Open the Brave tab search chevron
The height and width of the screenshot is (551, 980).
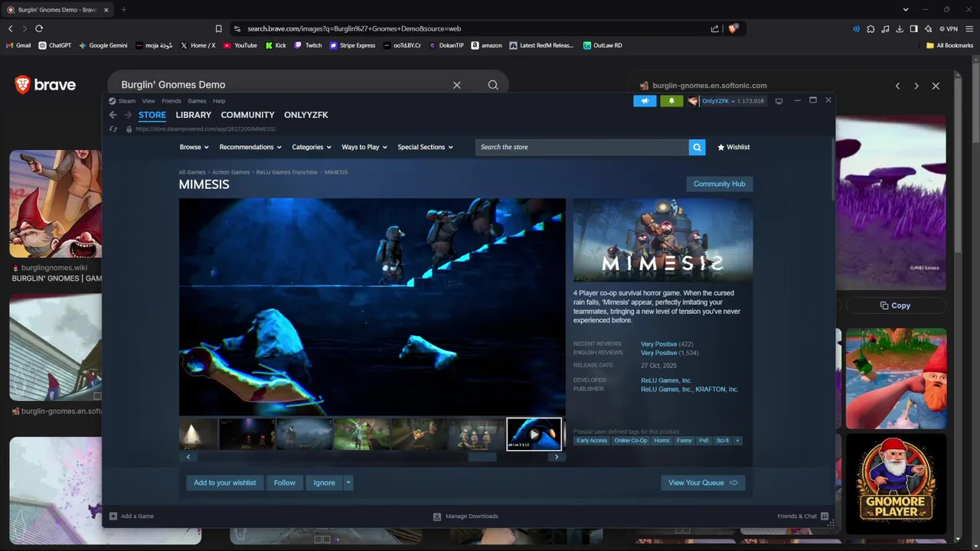pos(906,9)
